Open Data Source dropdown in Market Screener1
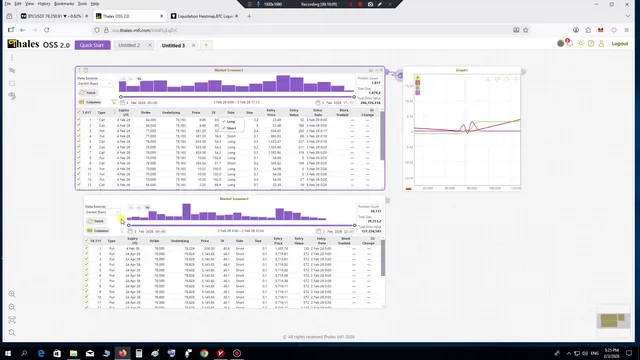This screenshot has width=640, height=360. tap(94, 84)
